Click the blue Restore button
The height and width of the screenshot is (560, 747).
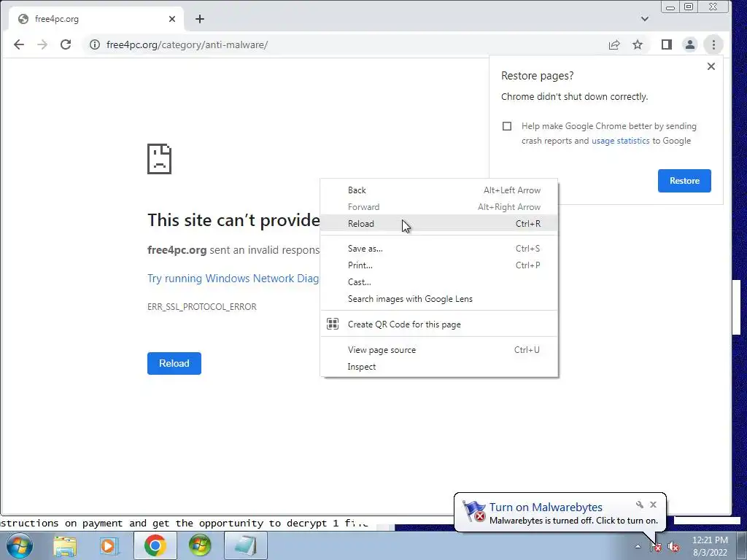pyautogui.click(x=684, y=181)
